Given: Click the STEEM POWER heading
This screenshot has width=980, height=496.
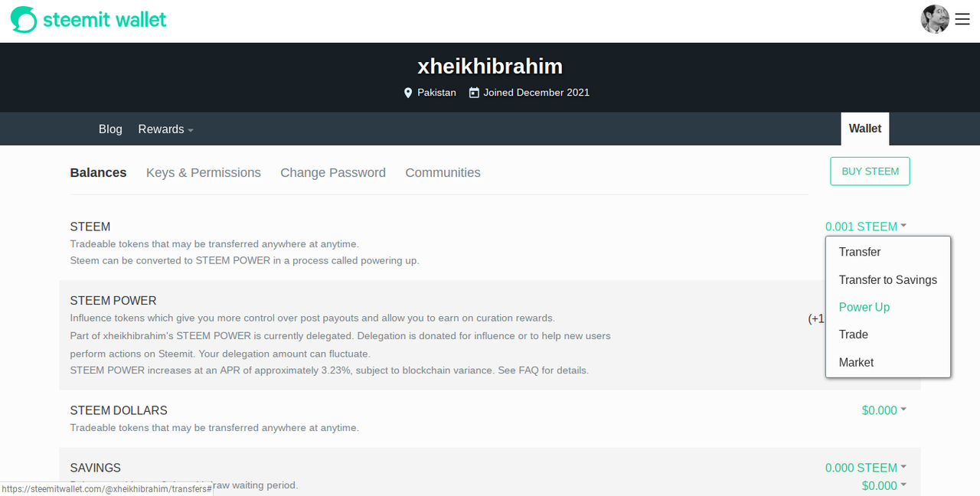Looking at the screenshot, I should click(x=113, y=301).
